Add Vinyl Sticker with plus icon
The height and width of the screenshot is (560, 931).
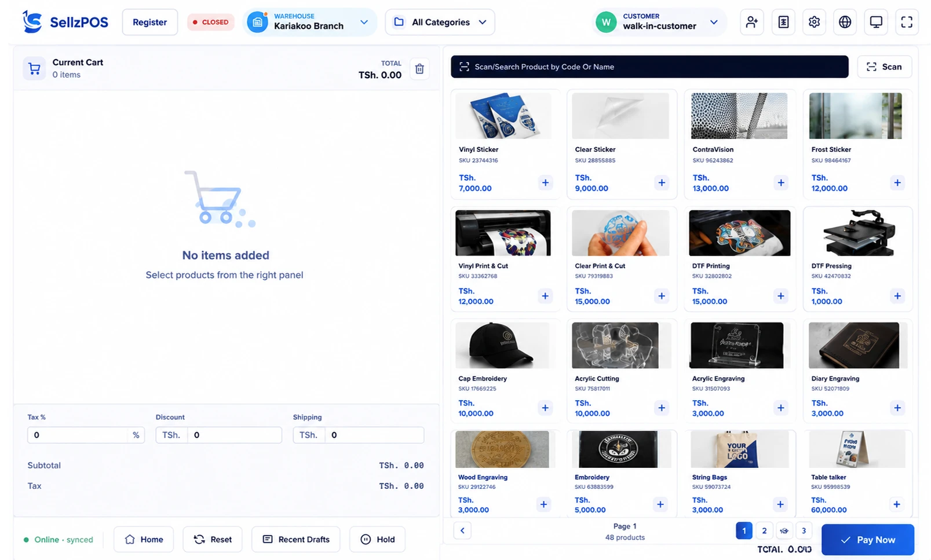pyautogui.click(x=545, y=183)
